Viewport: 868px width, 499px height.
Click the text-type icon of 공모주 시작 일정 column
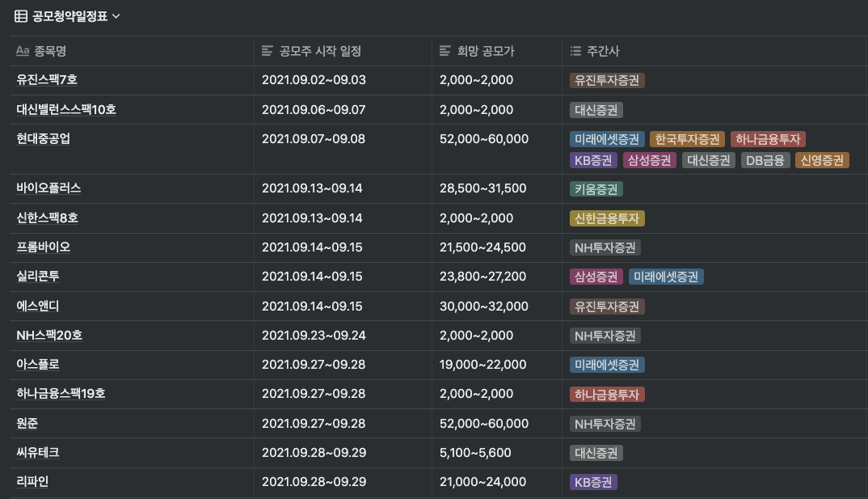[x=267, y=51]
